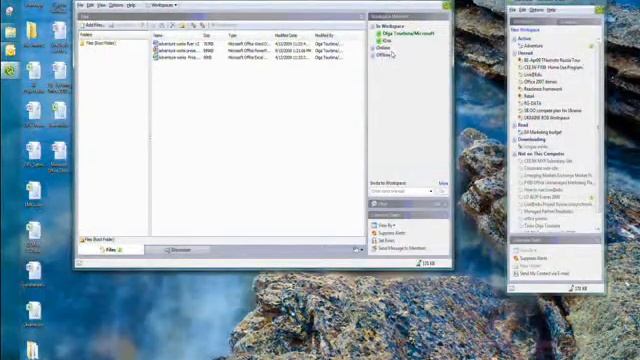Collapse the Unread group in Launchbar
Viewport: 640px width, 360px height.
point(514,53)
